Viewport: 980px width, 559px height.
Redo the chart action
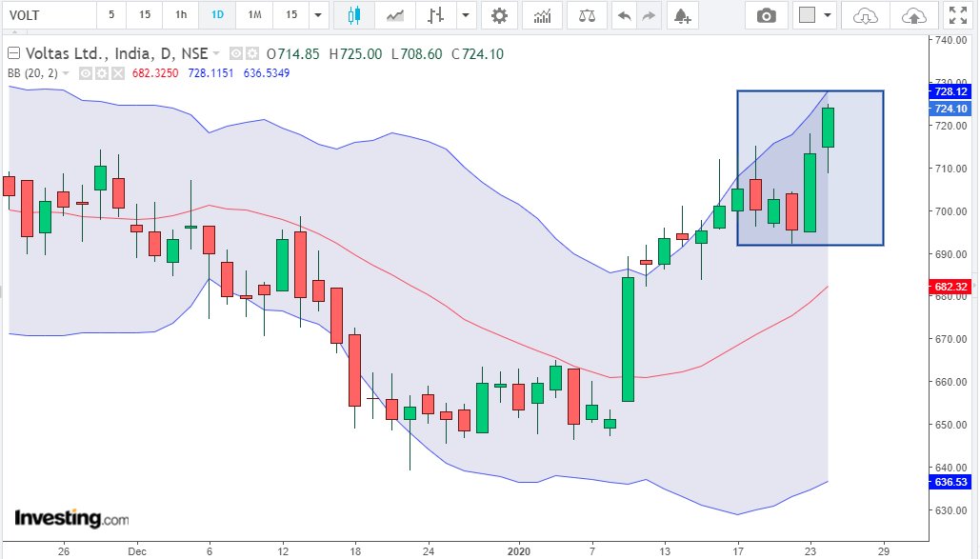pyautogui.click(x=649, y=15)
